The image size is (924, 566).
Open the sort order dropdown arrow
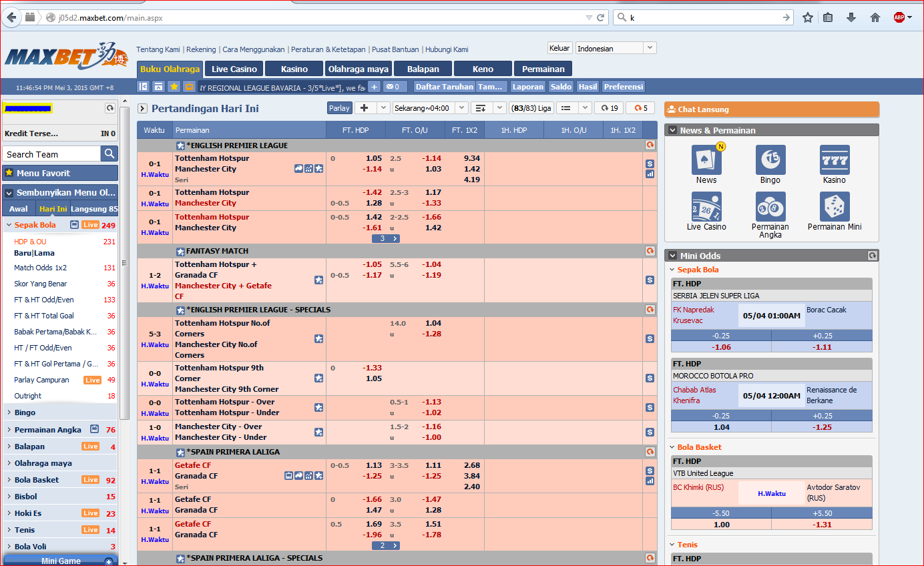tap(499, 108)
